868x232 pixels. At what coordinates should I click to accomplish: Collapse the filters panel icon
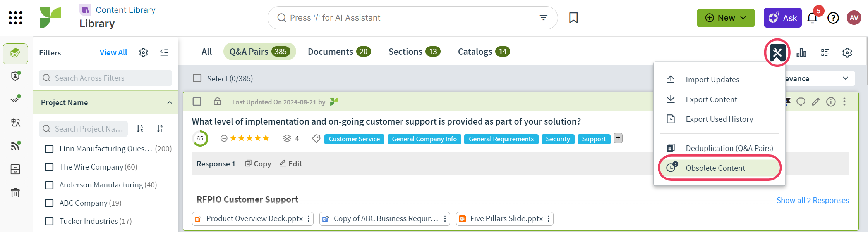point(164,52)
